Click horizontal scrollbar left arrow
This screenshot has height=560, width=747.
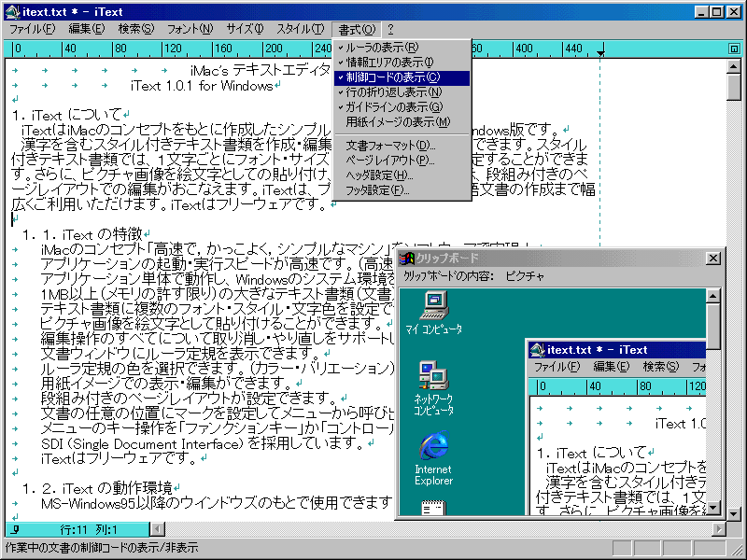pos(157,529)
